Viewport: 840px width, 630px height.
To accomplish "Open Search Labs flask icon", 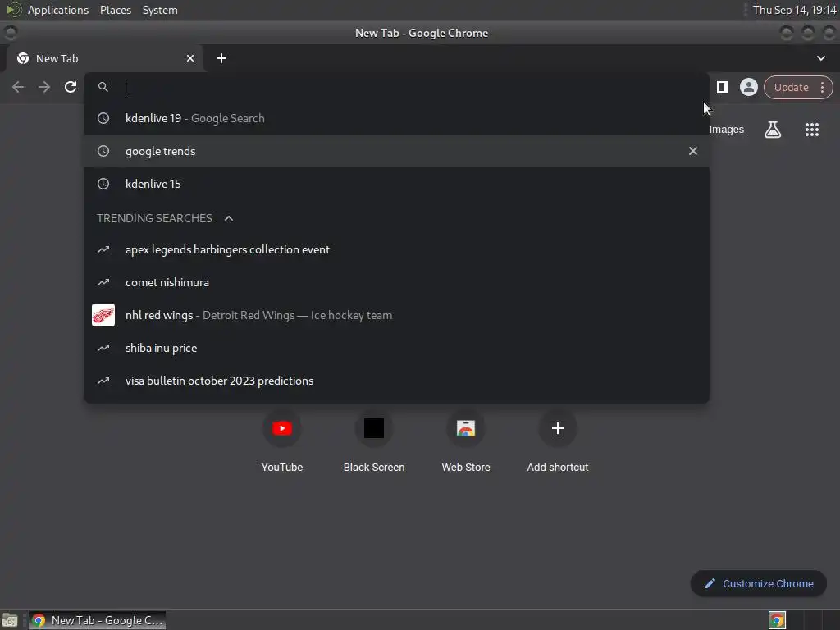I will (x=773, y=130).
